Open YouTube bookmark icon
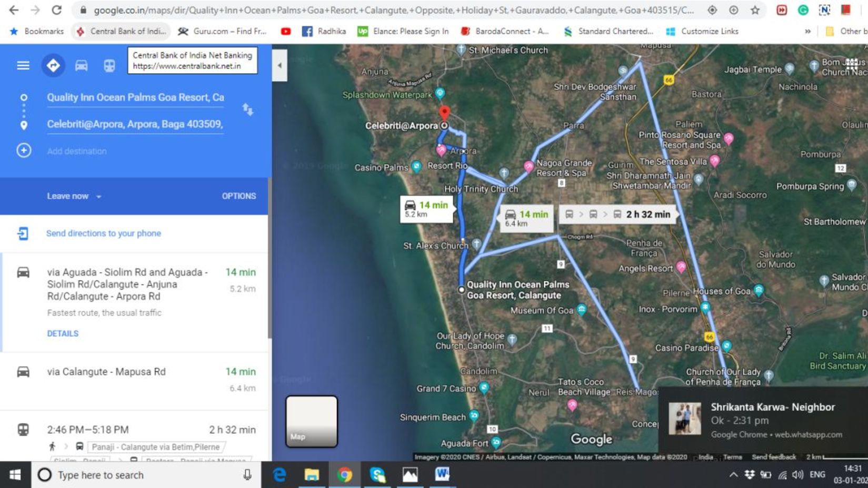Screen dimensions: 868x488 [x=285, y=32]
